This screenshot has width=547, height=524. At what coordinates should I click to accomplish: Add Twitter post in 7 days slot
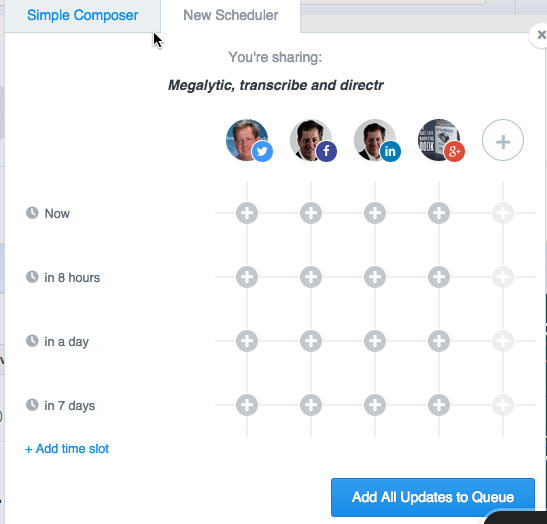pos(247,405)
